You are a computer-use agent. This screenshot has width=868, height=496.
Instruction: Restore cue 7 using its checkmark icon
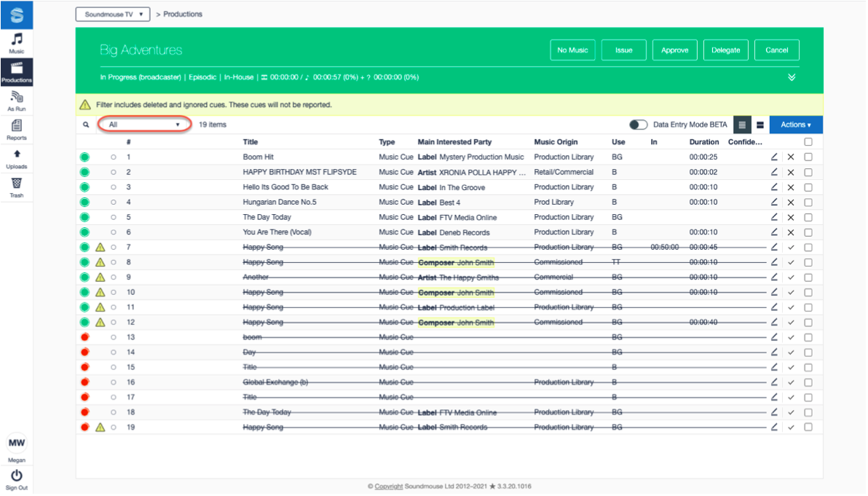pyautogui.click(x=791, y=248)
